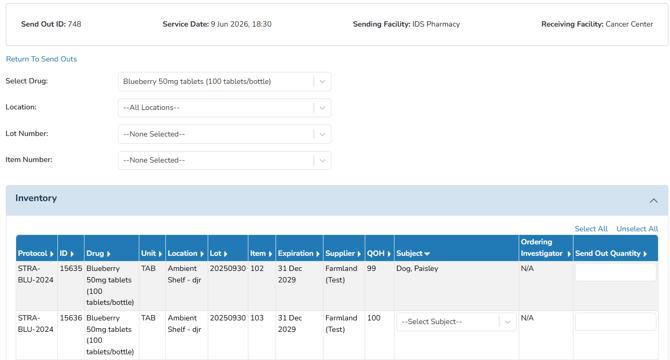
Task: Sort by the ID column arrow
Action: 72,254
